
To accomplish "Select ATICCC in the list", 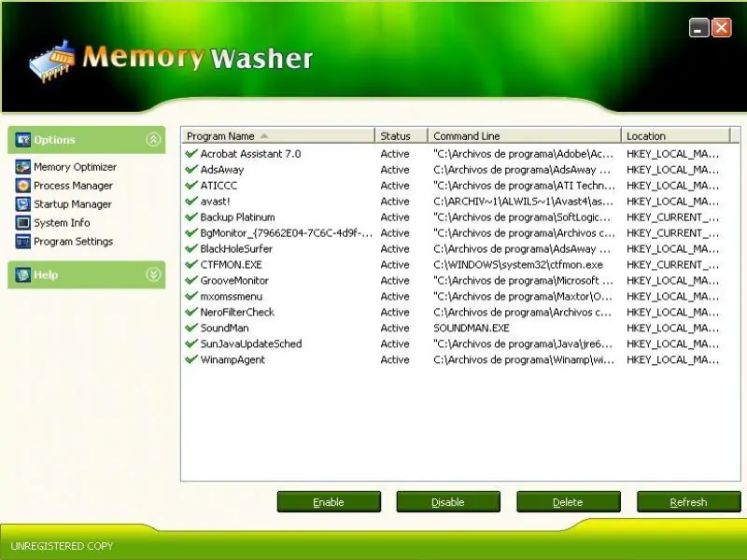I will (x=218, y=185).
